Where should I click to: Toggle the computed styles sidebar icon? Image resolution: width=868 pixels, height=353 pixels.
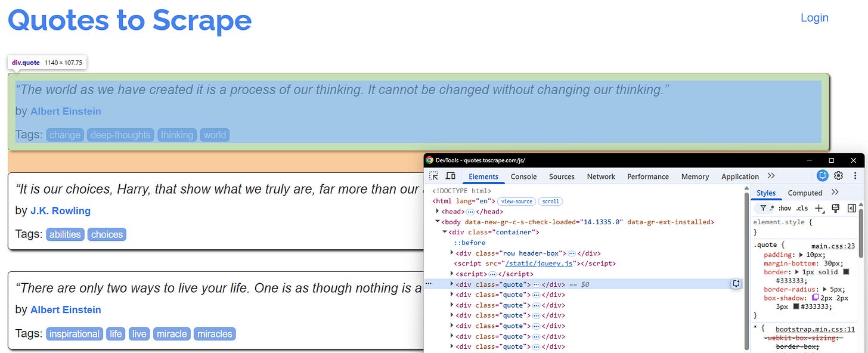(x=852, y=208)
